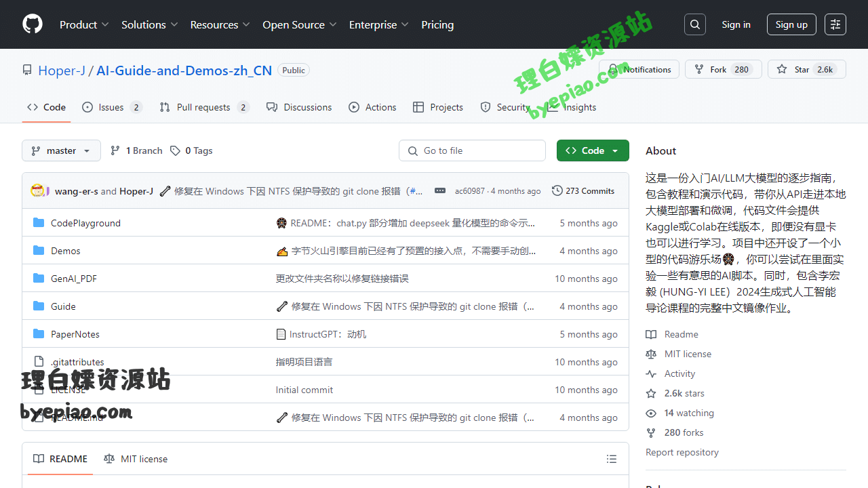Focus the Go to file search field
This screenshot has height=488, width=868.
[472, 150]
